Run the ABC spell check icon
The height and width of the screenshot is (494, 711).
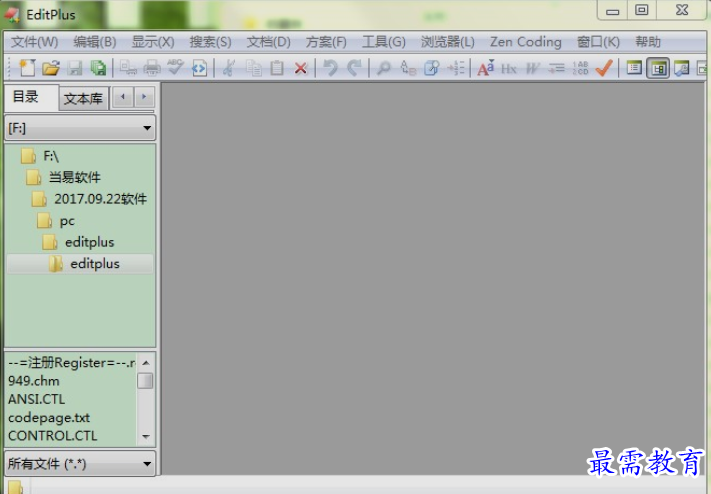pos(175,67)
